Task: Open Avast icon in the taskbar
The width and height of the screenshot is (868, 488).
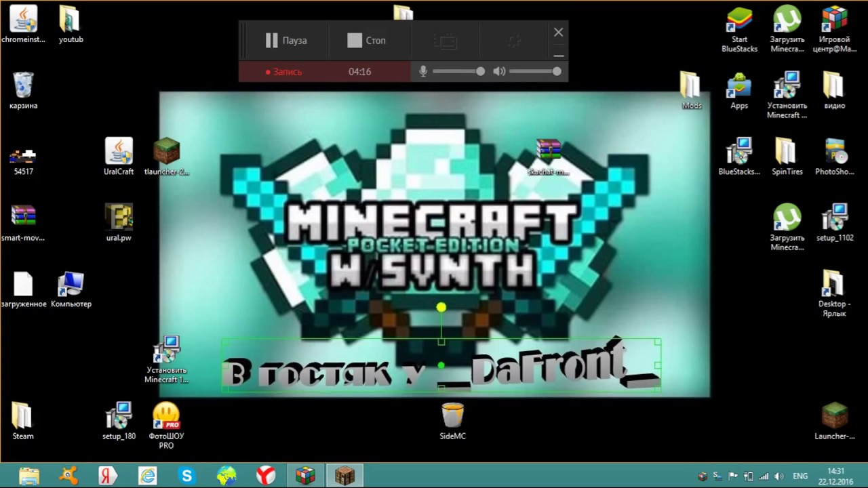Action: point(68,476)
